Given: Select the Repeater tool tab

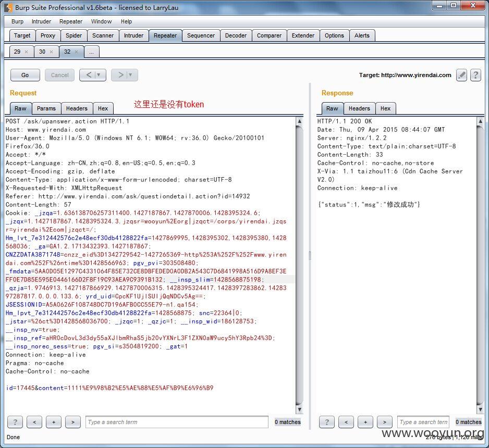Looking at the screenshot, I should 165,35.
